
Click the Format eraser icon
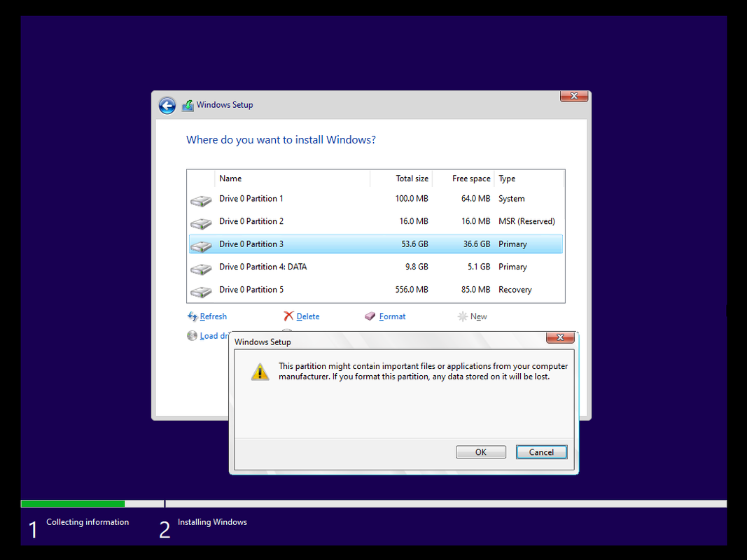point(370,316)
